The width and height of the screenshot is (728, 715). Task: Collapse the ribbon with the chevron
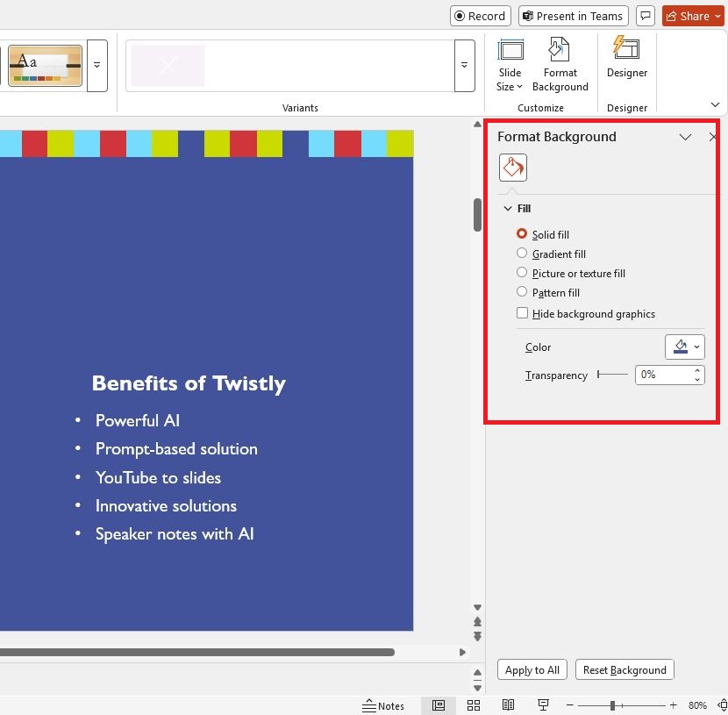point(715,105)
